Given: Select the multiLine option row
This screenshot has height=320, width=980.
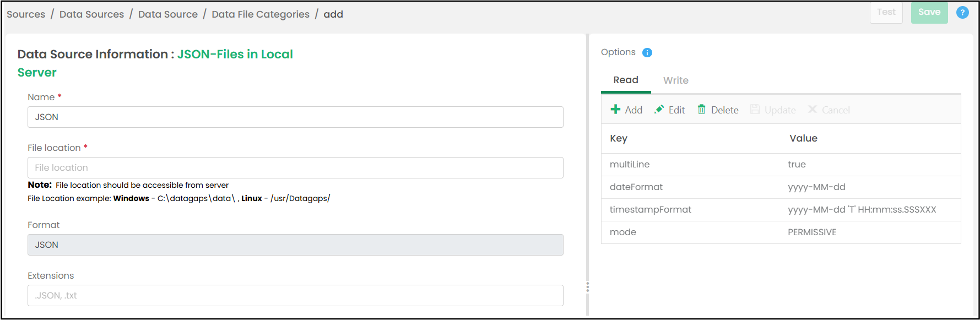Looking at the screenshot, I should [x=781, y=165].
